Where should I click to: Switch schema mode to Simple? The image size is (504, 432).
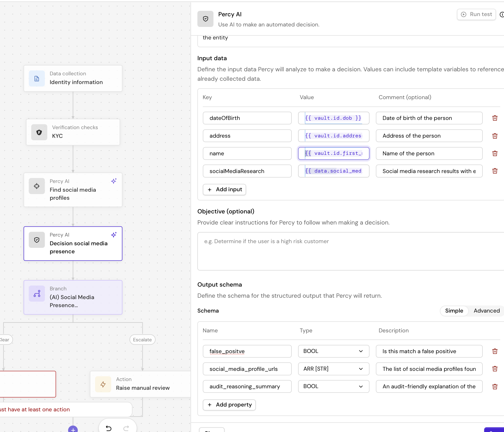pyautogui.click(x=454, y=310)
